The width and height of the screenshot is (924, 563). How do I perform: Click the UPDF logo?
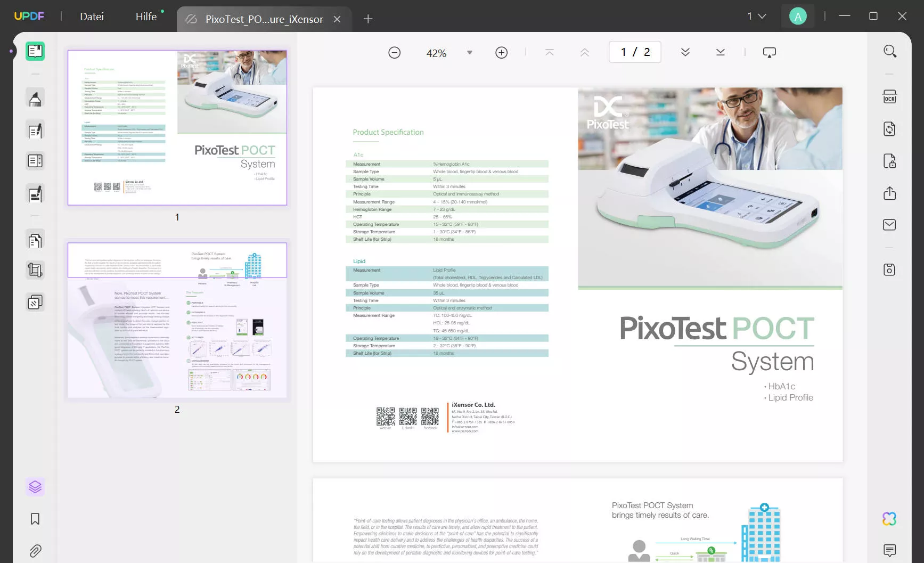tap(29, 16)
